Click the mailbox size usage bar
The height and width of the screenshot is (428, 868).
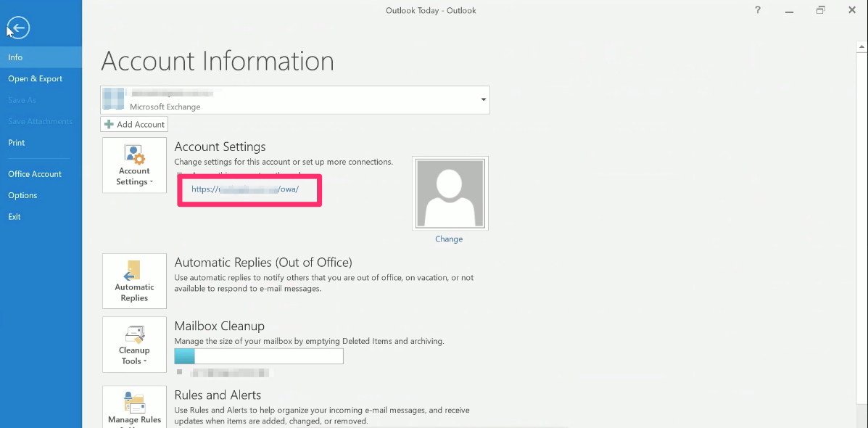coord(258,356)
